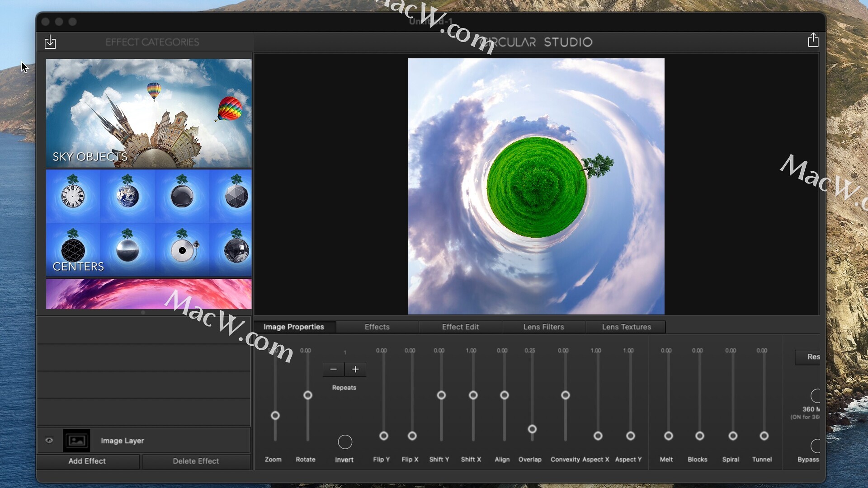Click the Image Layer thumbnail icon
Viewport: 868px width, 488px height.
(x=76, y=441)
